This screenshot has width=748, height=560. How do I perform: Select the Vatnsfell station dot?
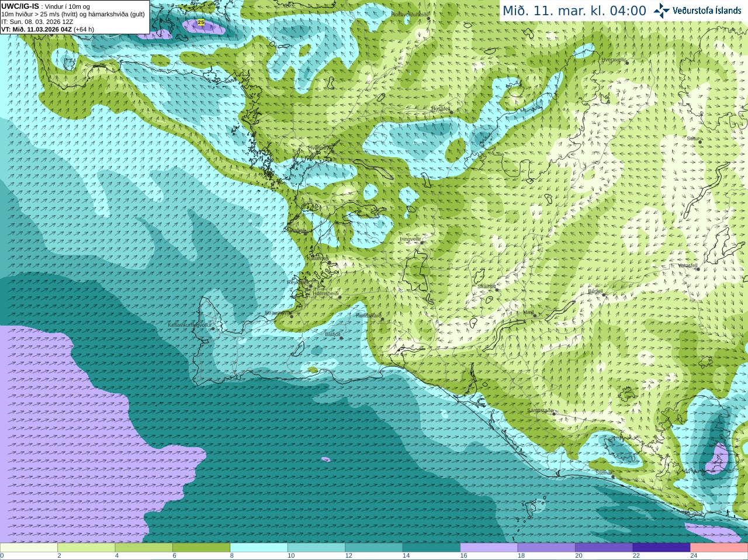pos(698,269)
